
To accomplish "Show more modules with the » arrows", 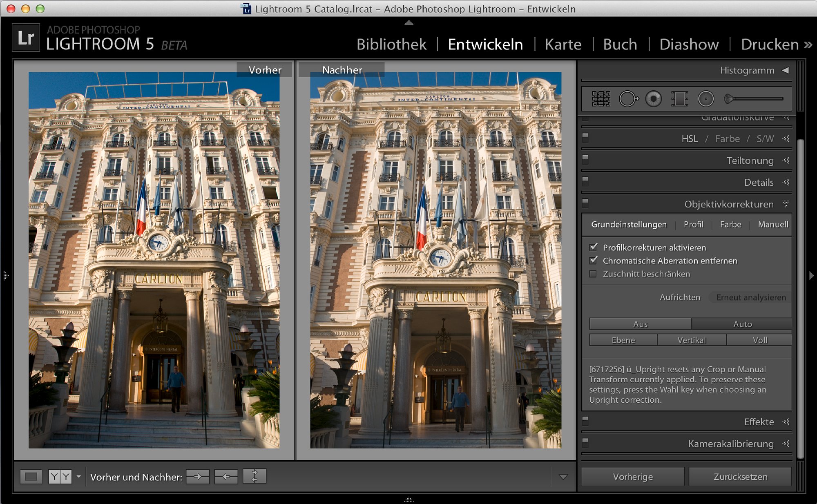I will click(808, 45).
